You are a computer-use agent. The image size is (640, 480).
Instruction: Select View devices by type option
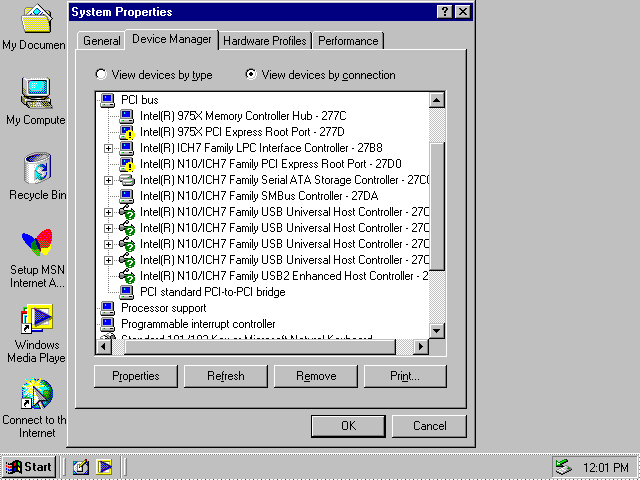click(101, 75)
